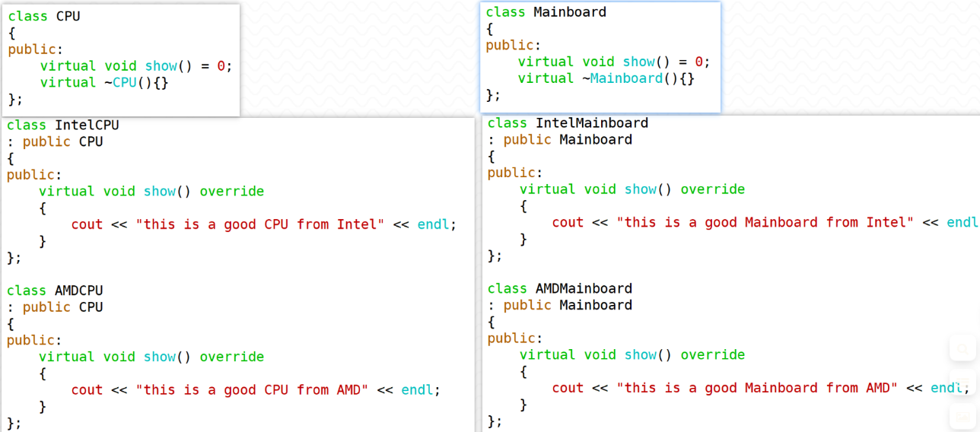Click string "this is a good CPU from AMD"
This screenshot has height=432, width=980.
(253, 390)
